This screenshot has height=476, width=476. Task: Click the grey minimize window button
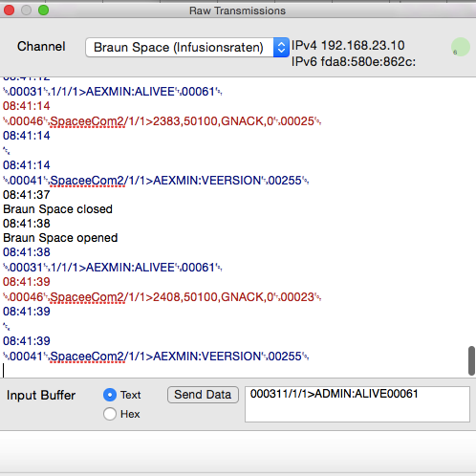coord(26,11)
